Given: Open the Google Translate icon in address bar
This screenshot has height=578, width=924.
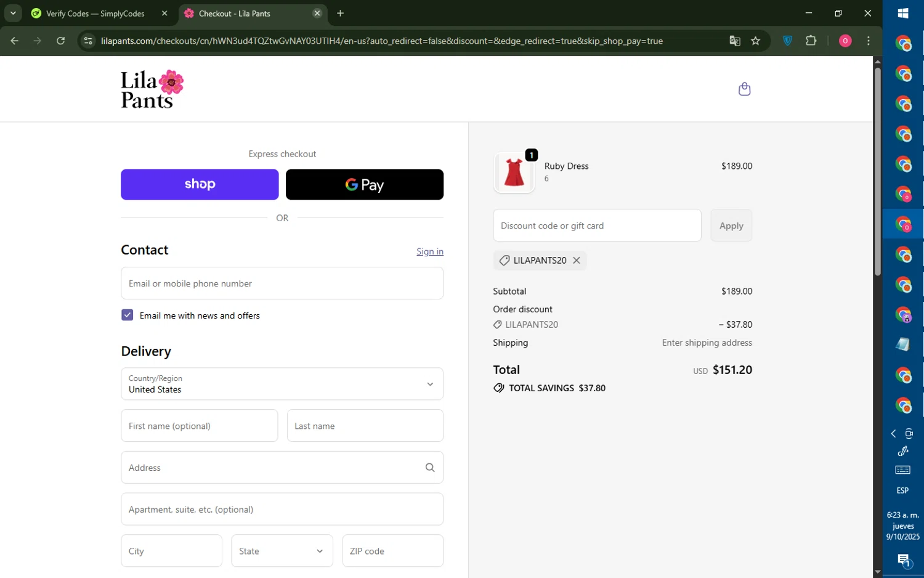Looking at the screenshot, I should 734,41.
